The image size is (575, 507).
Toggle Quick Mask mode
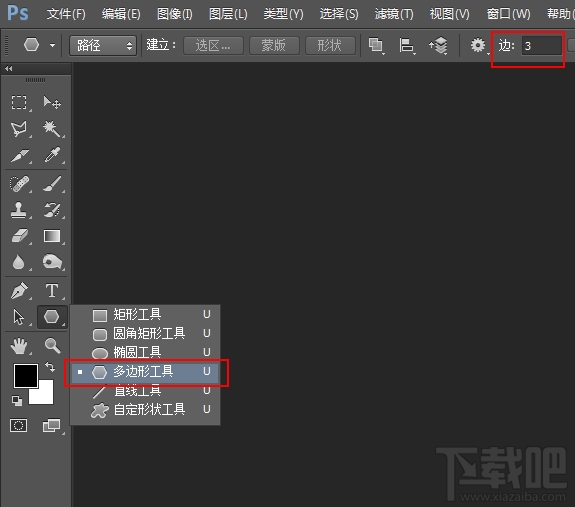coord(18,426)
